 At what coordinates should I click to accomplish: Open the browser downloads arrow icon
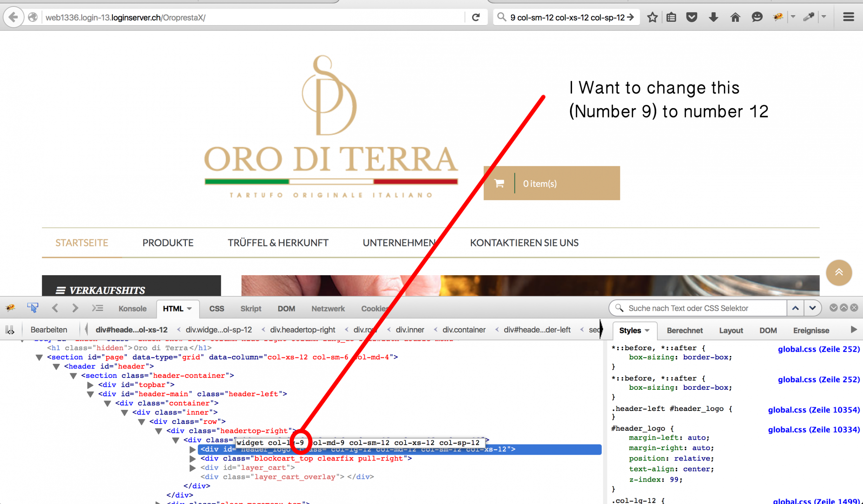pos(713,17)
